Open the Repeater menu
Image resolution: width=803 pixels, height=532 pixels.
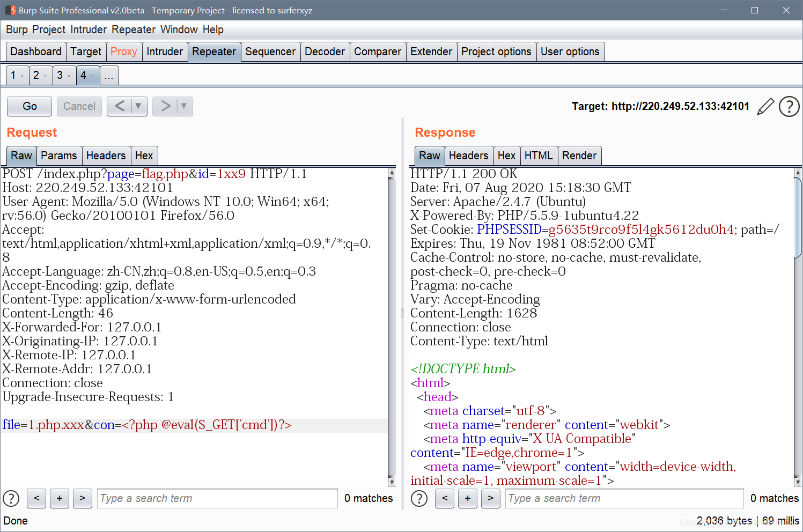point(134,29)
